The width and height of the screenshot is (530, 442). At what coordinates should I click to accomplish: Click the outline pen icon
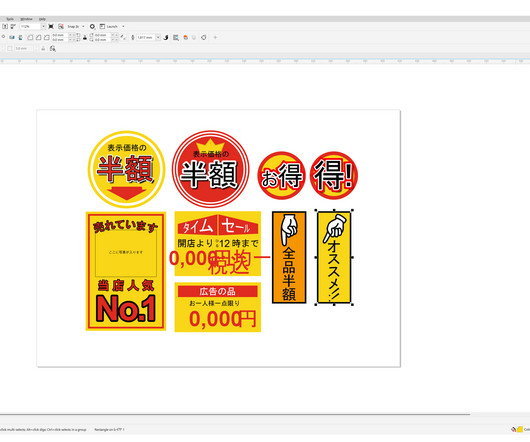coord(132,38)
